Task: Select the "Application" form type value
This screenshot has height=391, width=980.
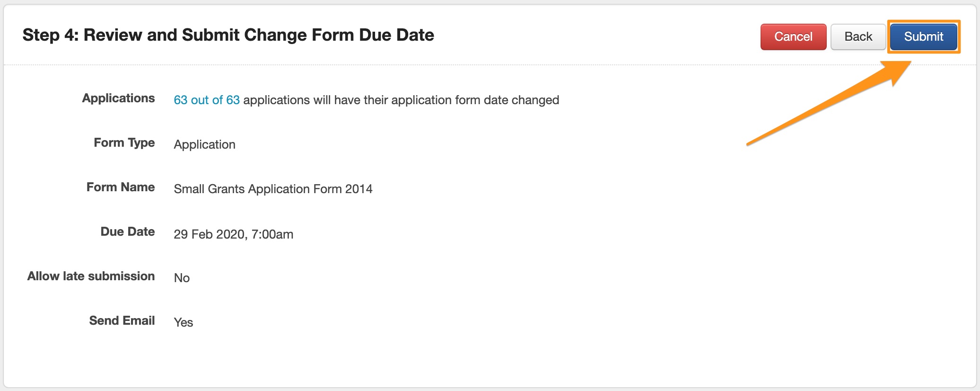Action: (204, 144)
